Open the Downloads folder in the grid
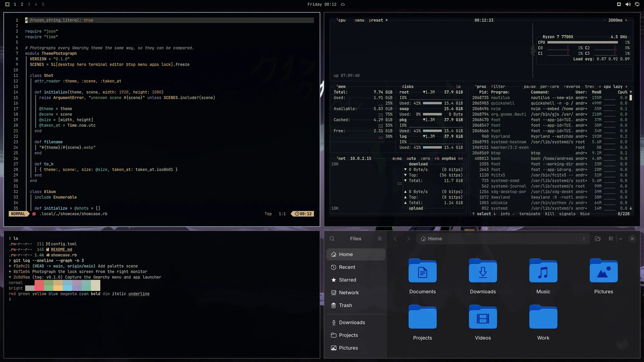 pos(483,277)
